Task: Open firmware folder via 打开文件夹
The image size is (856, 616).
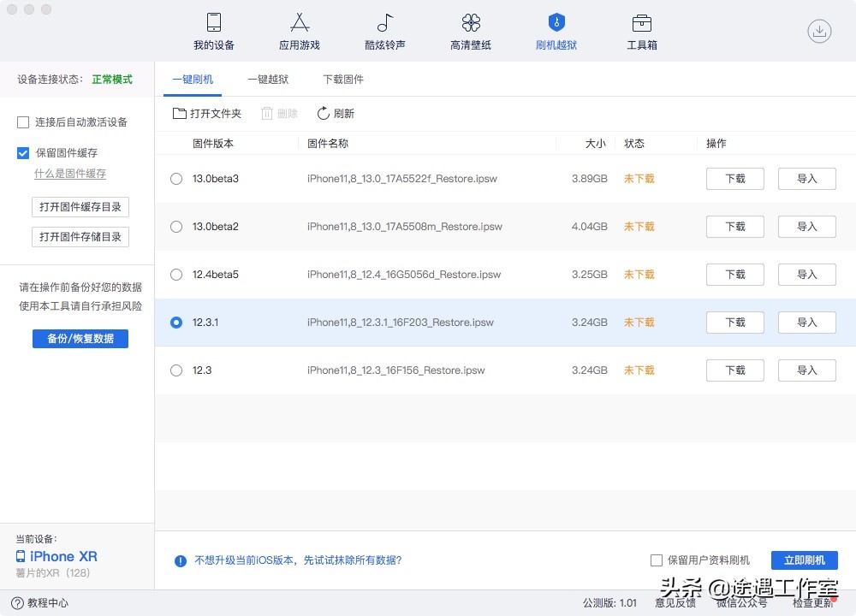Action: 206,113
